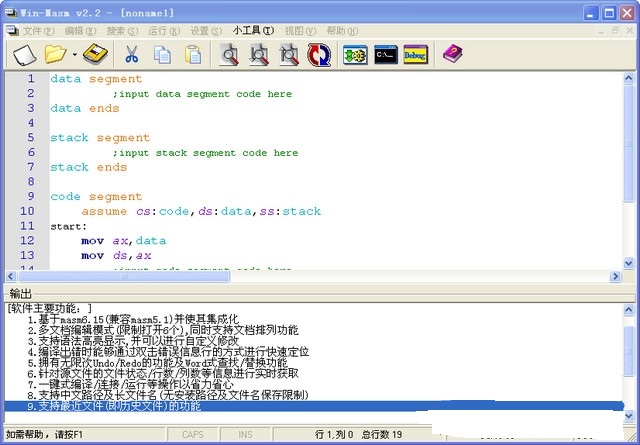Open the 帮助(H) menu
Viewport: 640px width, 445px height.
[x=342, y=31]
